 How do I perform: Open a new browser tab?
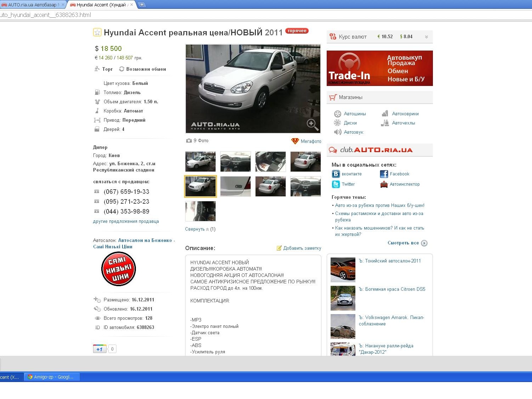[x=142, y=5]
